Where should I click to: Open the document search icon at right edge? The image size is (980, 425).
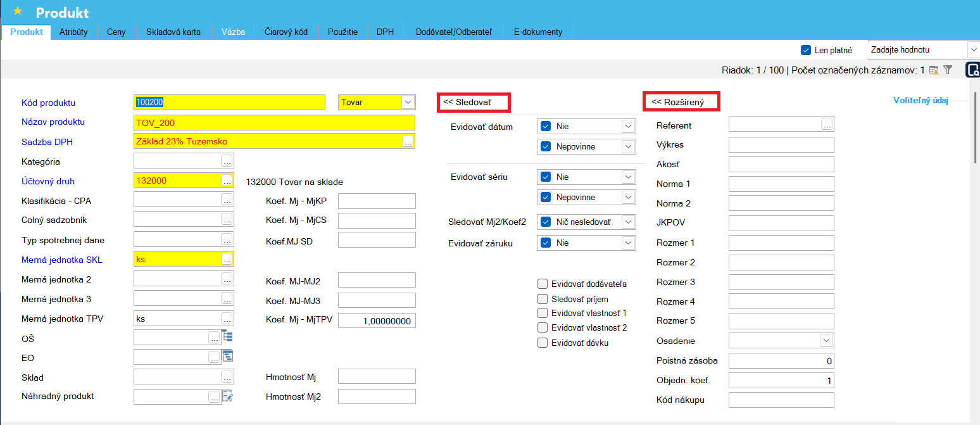point(972,70)
